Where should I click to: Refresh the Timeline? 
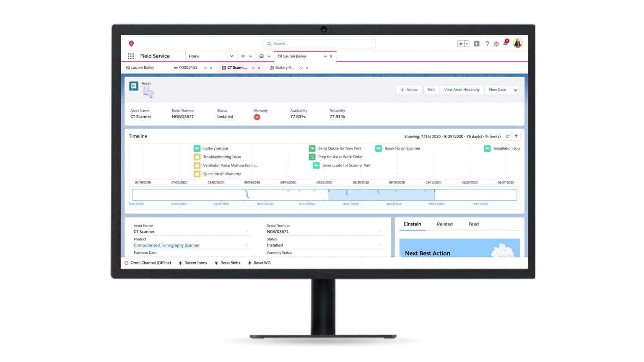pos(508,136)
